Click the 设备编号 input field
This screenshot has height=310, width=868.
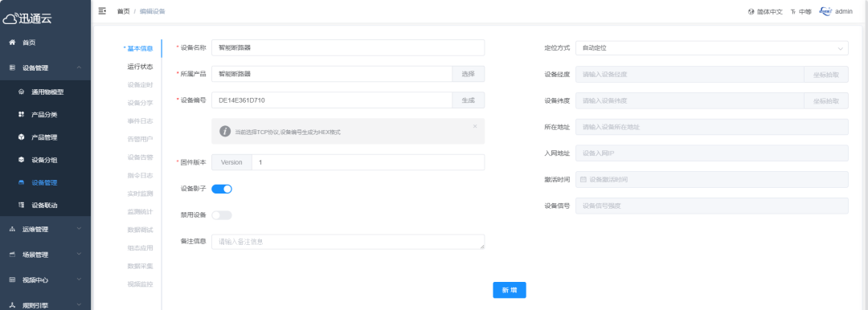(332, 100)
